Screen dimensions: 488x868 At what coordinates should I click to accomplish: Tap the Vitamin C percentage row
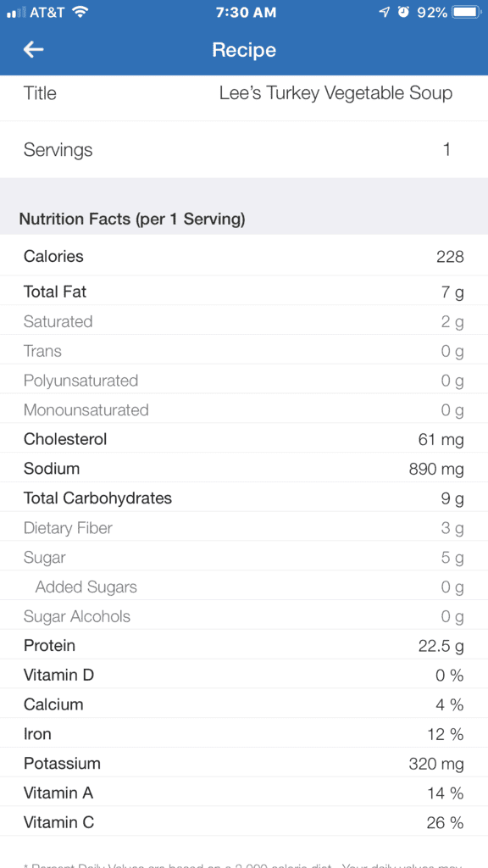[x=244, y=822]
